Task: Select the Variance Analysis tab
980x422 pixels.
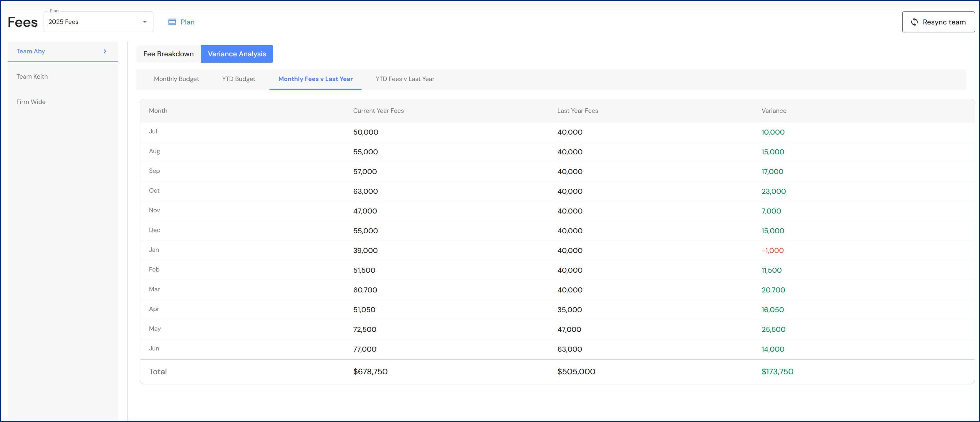Action: pyautogui.click(x=237, y=54)
